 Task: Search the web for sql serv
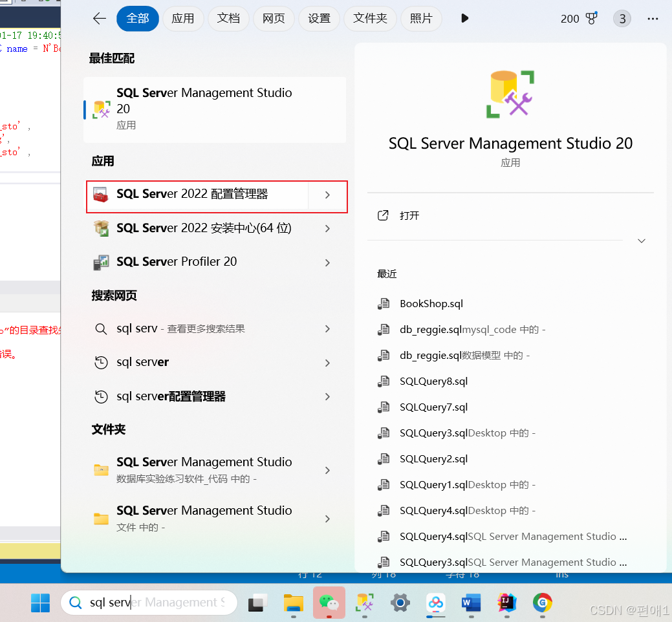coord(197,329)
